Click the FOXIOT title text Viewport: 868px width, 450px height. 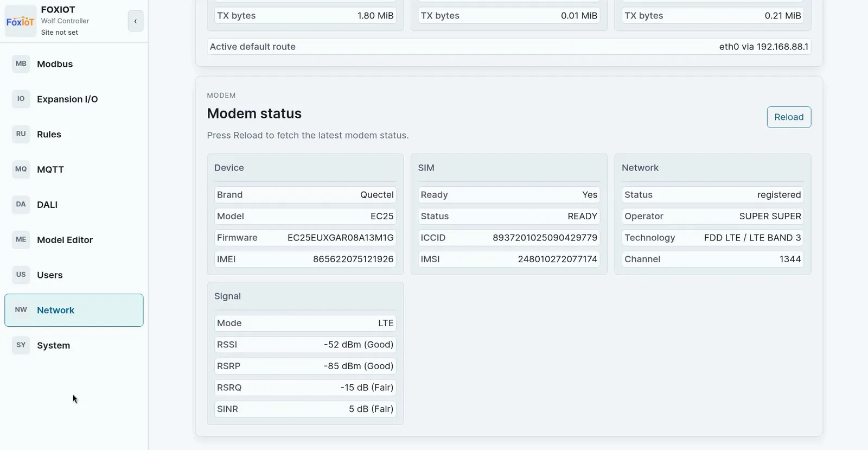click(x=58, y=10)
